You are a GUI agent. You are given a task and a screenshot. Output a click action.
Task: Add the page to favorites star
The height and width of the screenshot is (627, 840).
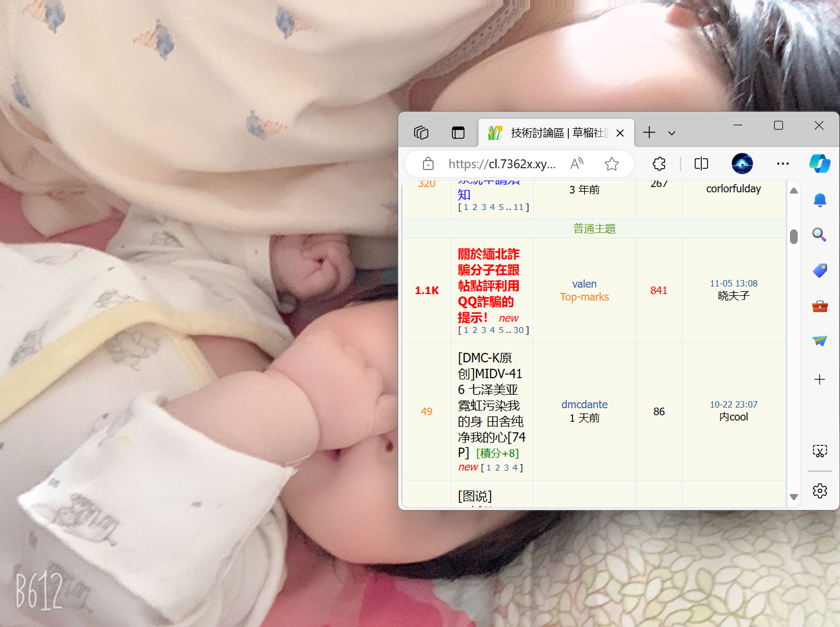612,164
